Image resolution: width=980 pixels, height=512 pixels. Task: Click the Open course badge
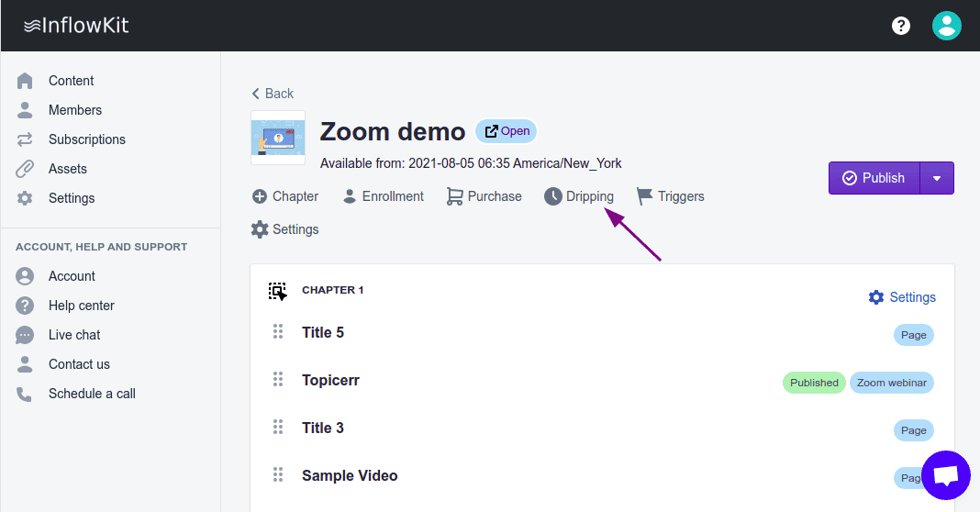(x=507, y=131)
